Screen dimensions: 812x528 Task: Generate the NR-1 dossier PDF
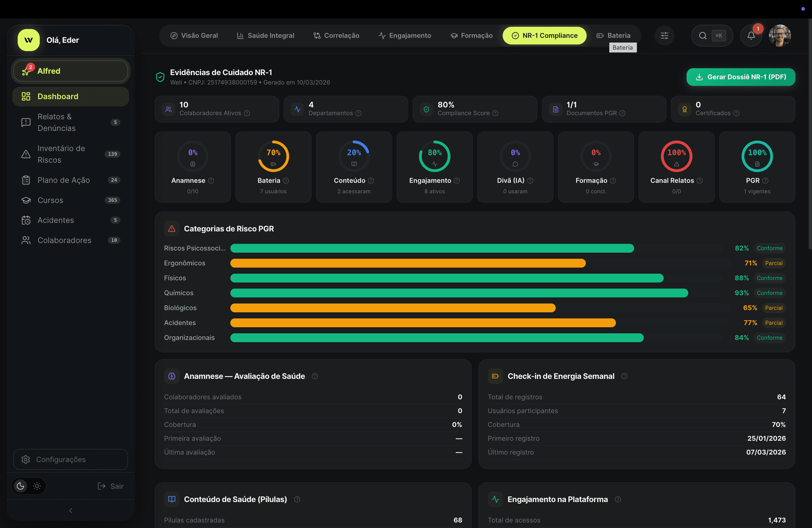tap(741, 77)
